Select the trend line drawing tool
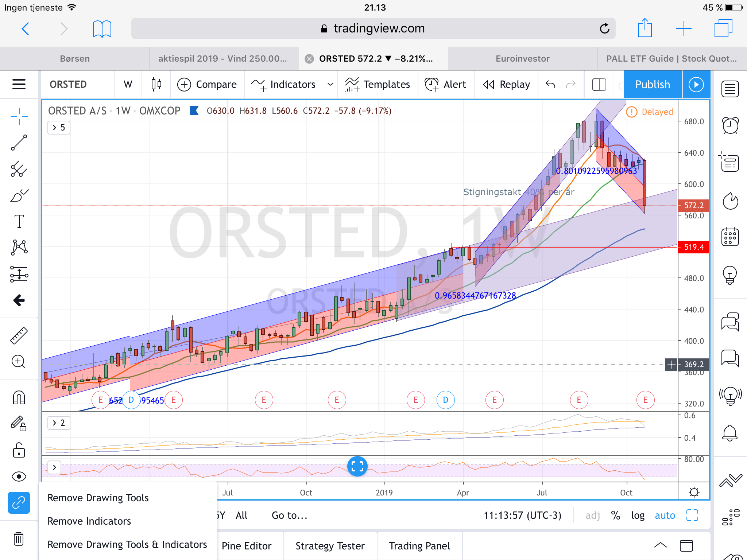Screen dimensions: 747x560 pyautogui.click(x=19, y=143)
